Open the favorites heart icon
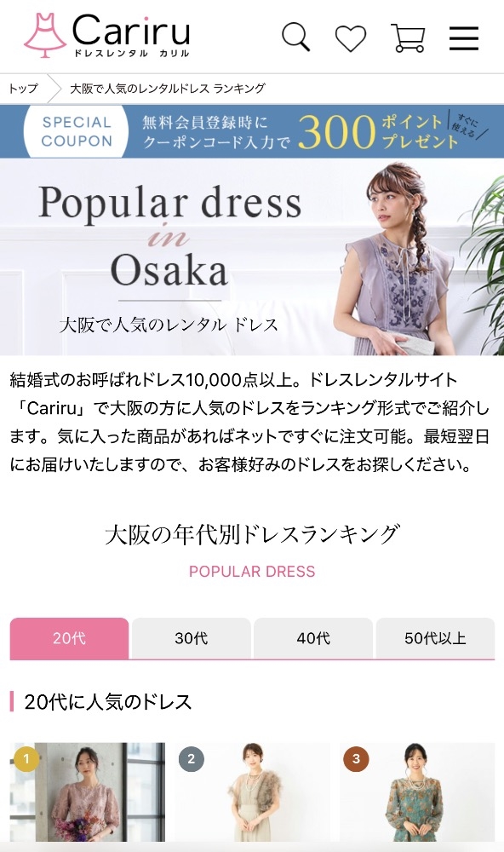Screen dimensions: 504x852 [x=350, y=38]
